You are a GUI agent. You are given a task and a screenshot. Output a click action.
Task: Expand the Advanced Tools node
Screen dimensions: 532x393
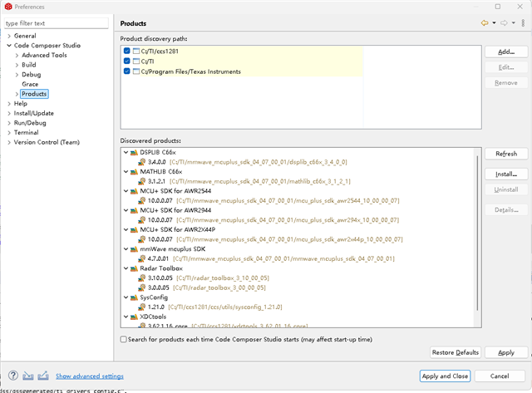click(x=17, y=56)
